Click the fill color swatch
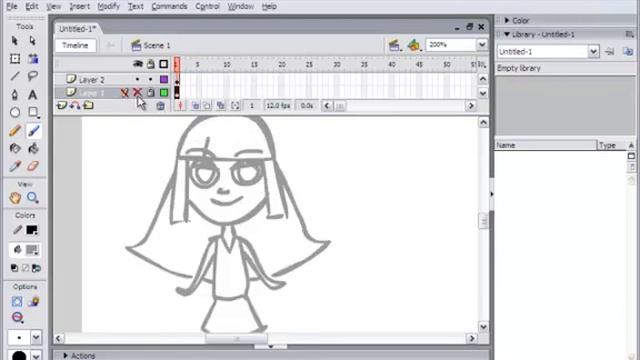This screenshot has width=640, height=360. [32, 249]
